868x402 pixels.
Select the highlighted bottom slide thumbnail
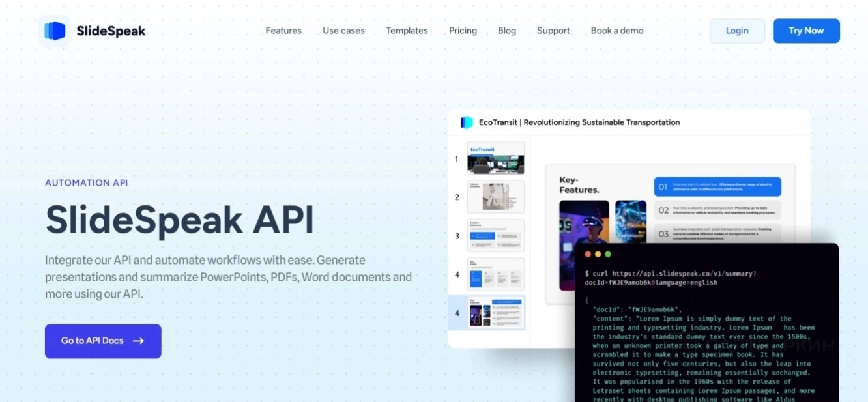[495, 313]
